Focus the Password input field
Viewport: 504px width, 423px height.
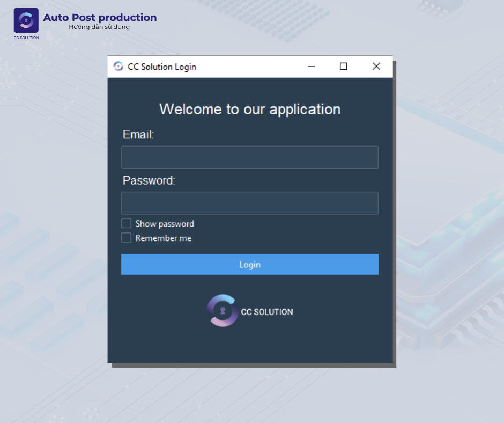[x=250, y=203]
